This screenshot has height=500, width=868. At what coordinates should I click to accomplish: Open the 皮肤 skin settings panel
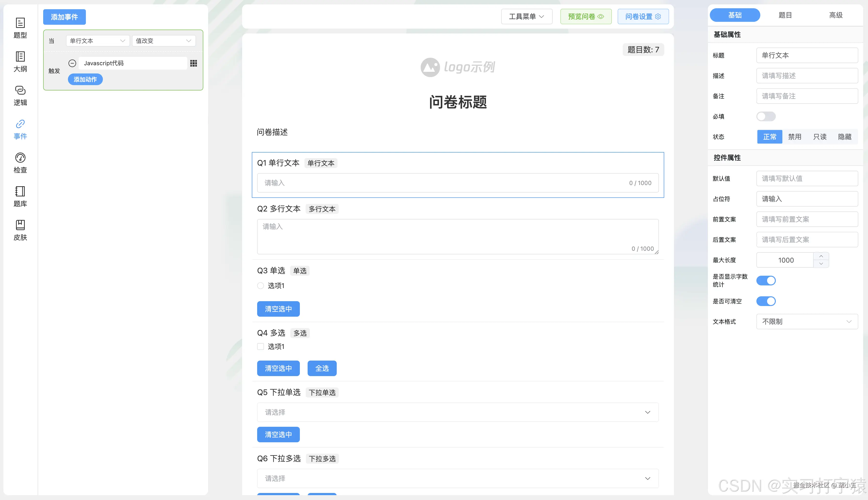click(x=20, y=230)
